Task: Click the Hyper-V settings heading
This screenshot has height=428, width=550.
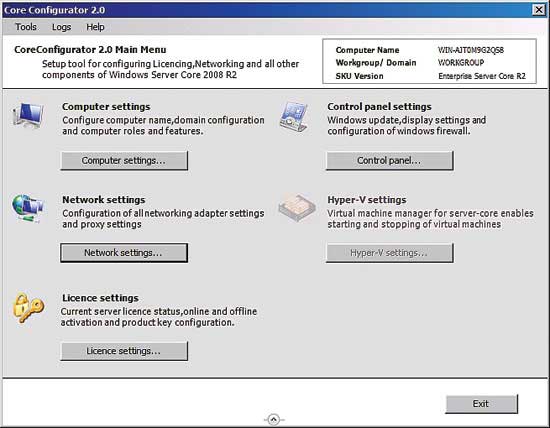Action: tap(367, 200)
